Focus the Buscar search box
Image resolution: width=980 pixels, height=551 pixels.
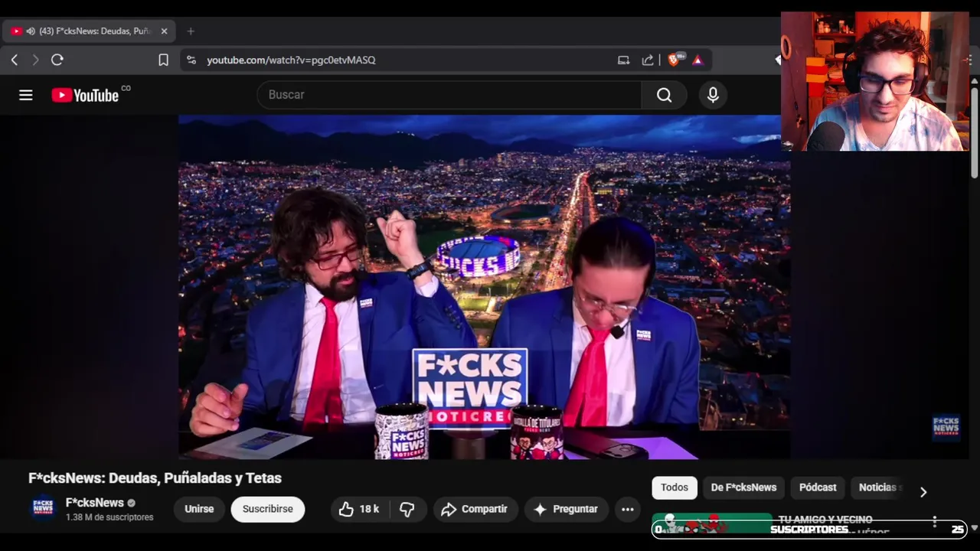pyautogui.click(x=449, y=95)
